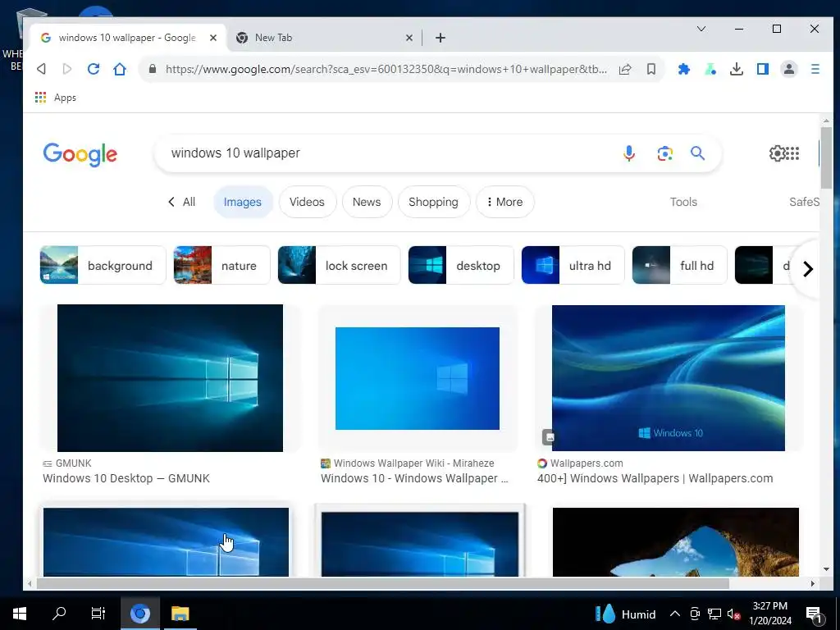
Task: Filter by background chip
Action: click(x=103, y=265)
